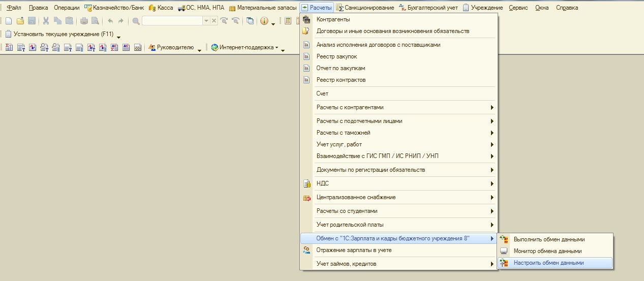
Task: Expand Учет услуг, работ submenu
Action: coord(399,144)
